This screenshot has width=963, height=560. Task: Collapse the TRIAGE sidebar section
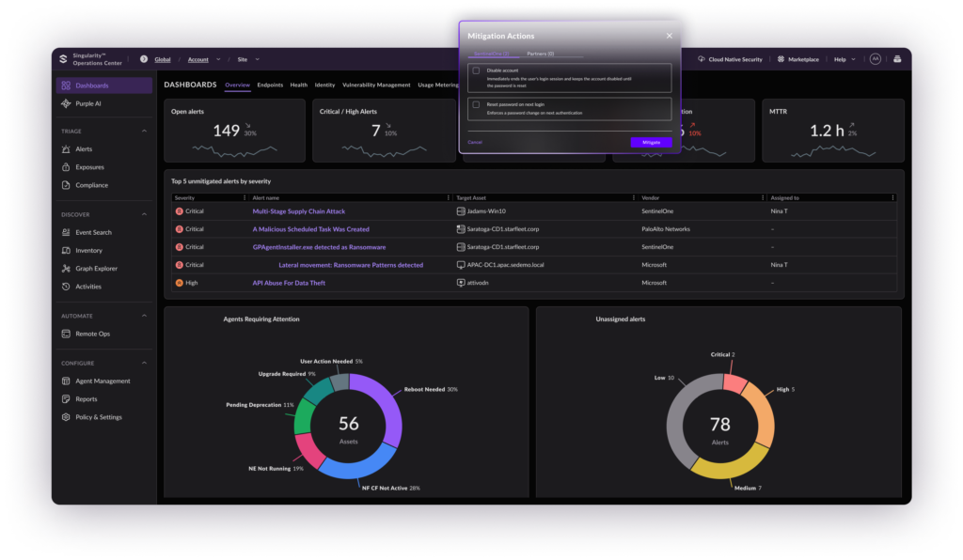tap(144, 132)
